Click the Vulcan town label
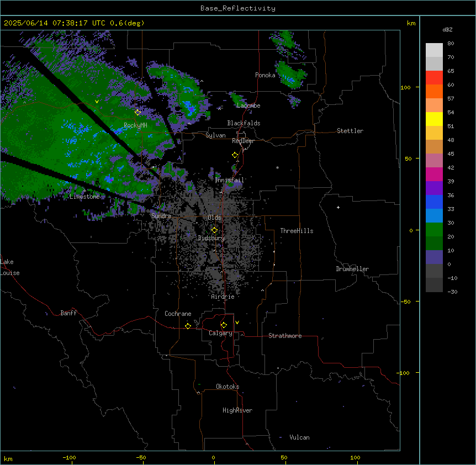This screenshot has height=465, width=476. coord(299,437)
